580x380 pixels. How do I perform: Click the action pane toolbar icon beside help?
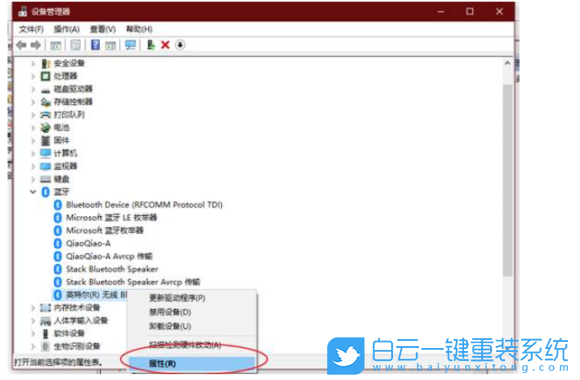tap(111, 45)
